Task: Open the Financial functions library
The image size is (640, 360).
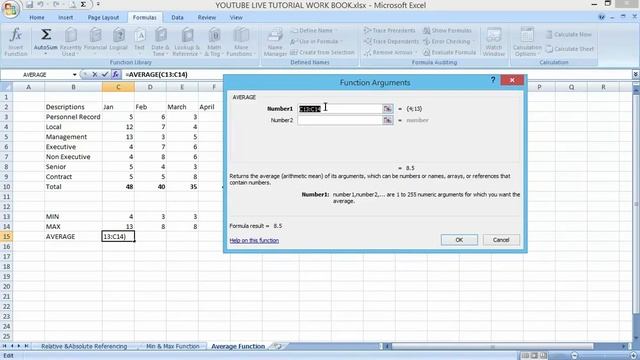Action: [95, 42]
